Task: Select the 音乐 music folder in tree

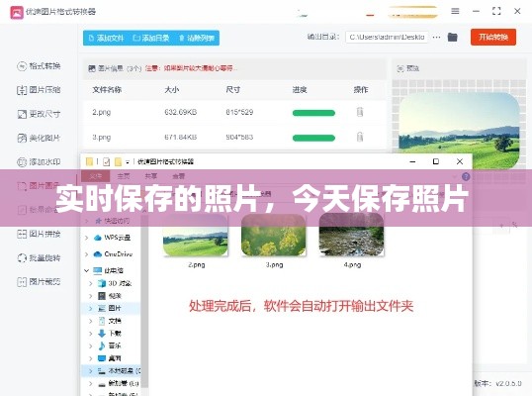Action: pyautogui.click(x=110, y=346)
